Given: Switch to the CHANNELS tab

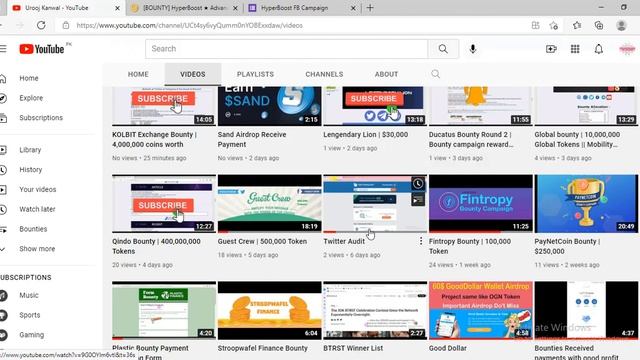Looking at the screenshot, I should pos(324,74).
